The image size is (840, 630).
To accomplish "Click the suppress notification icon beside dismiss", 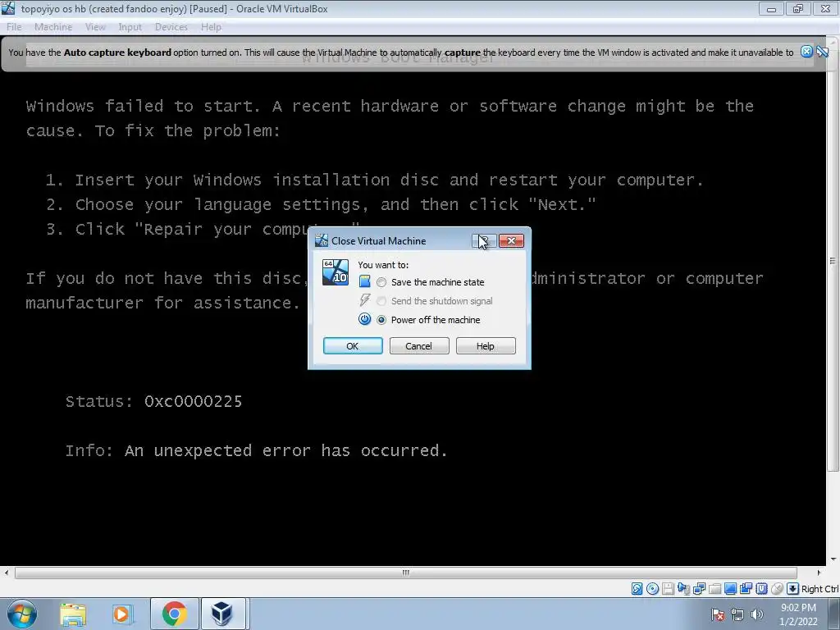I will [823, 52].
